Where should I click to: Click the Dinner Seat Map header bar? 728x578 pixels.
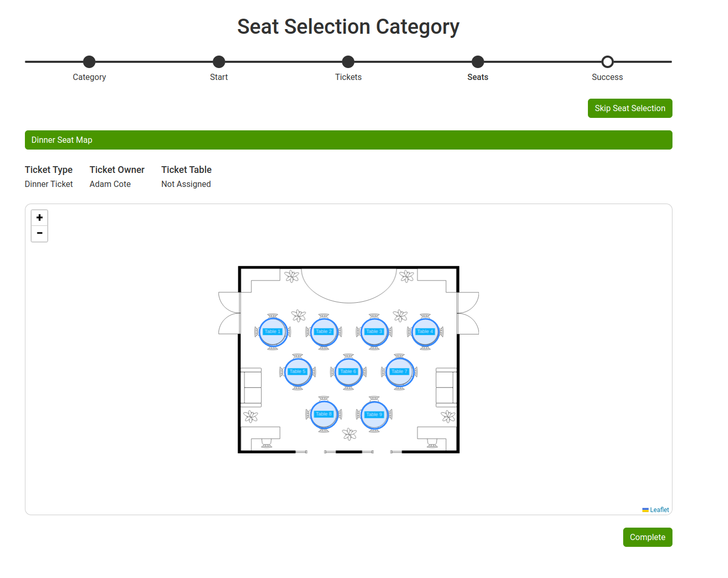point(348,140)
